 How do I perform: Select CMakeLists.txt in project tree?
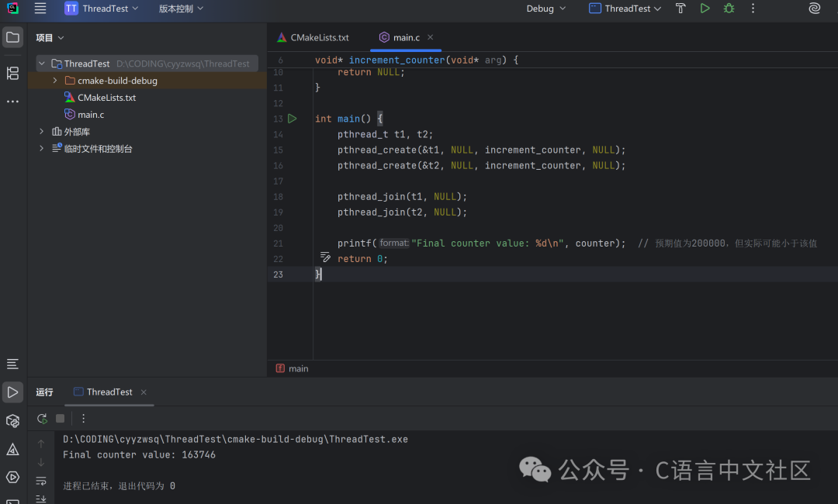107,98
